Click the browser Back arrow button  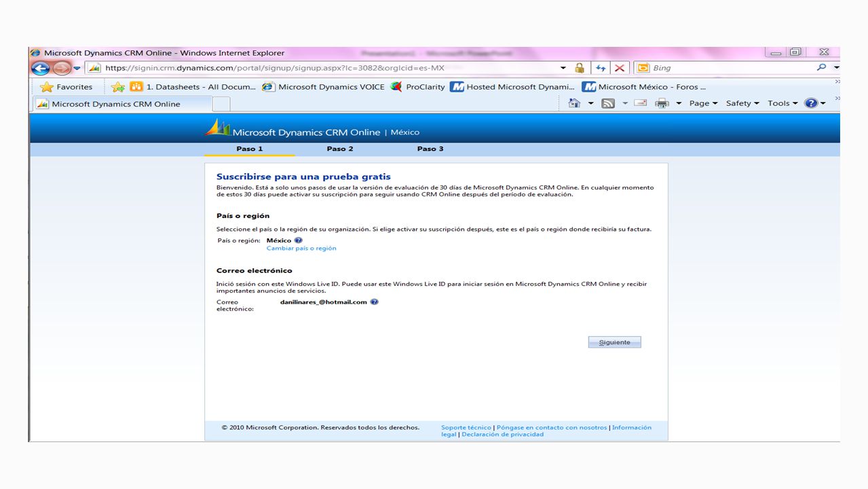tap(40, 68)
